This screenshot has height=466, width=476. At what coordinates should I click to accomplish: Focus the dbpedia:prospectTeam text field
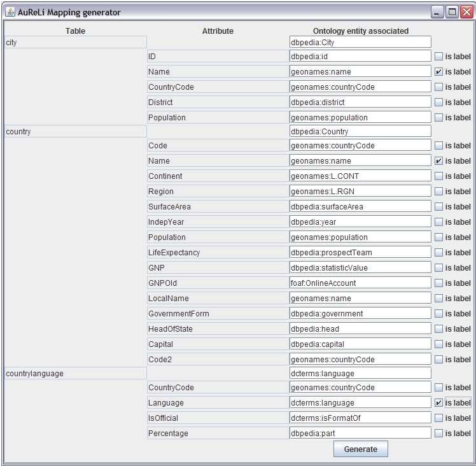360,253
